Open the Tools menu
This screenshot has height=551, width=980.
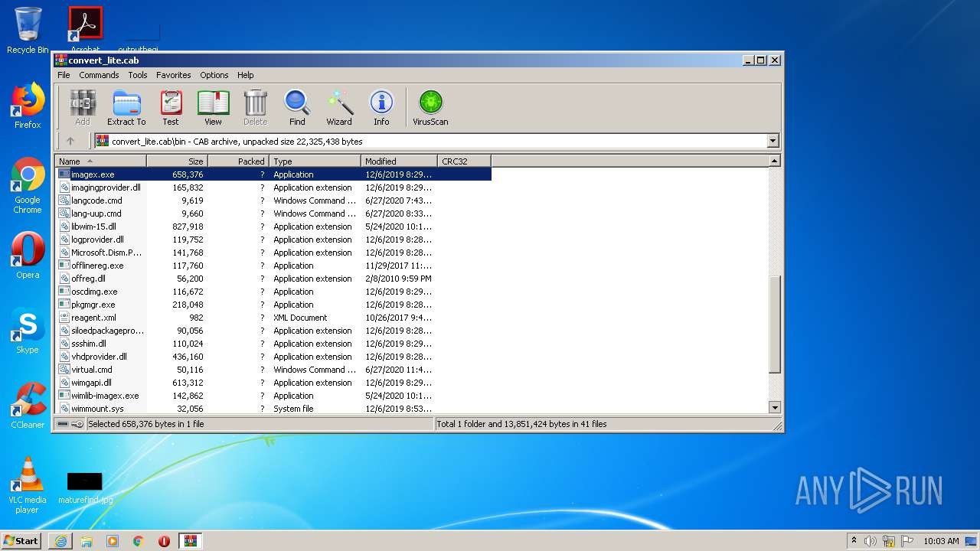point(138,75)
